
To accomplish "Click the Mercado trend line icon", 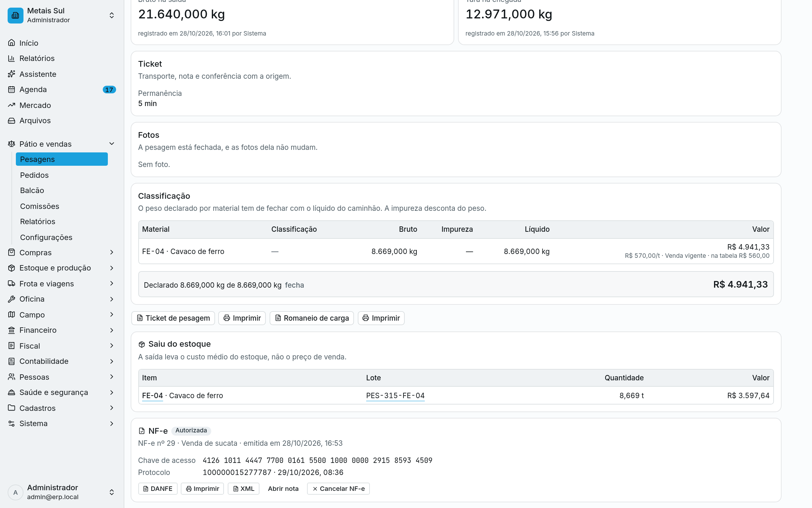I will pyautogui.click(x=11, y=105).
